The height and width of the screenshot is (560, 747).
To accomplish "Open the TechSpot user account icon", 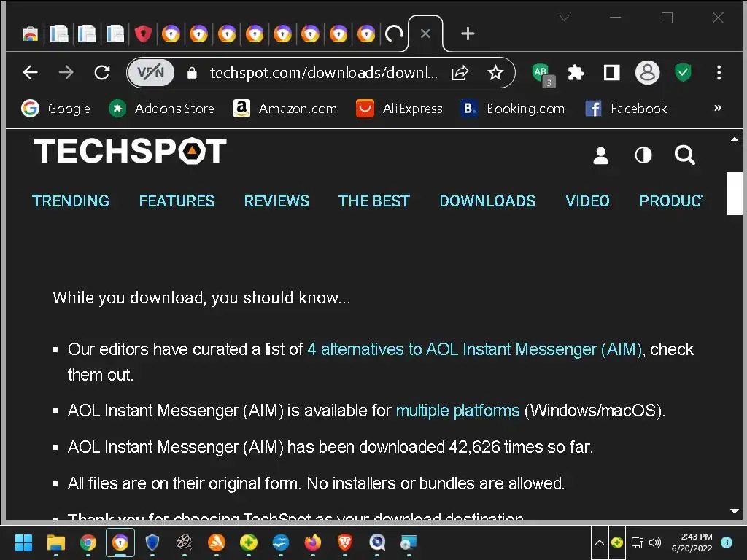I will [601, 155].
